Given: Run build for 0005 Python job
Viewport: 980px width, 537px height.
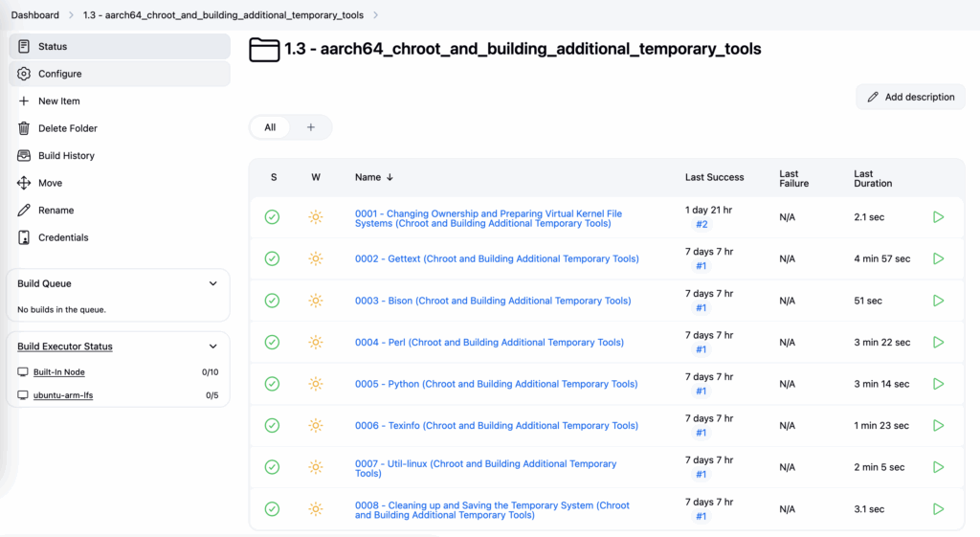Looking at the screenshot, I should pyautogui.click(x=938, y=384).
